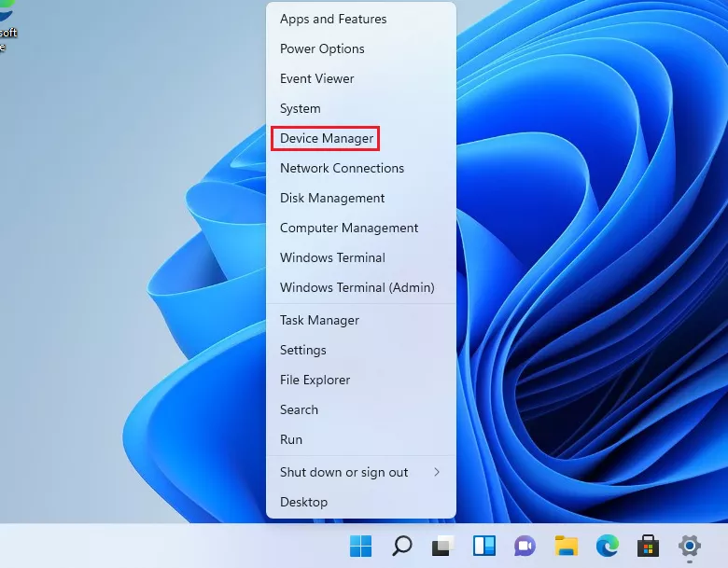Launch Microsoft Edge from the taskbar
This screenshot has width=728, height=568.
pos(607,546)
